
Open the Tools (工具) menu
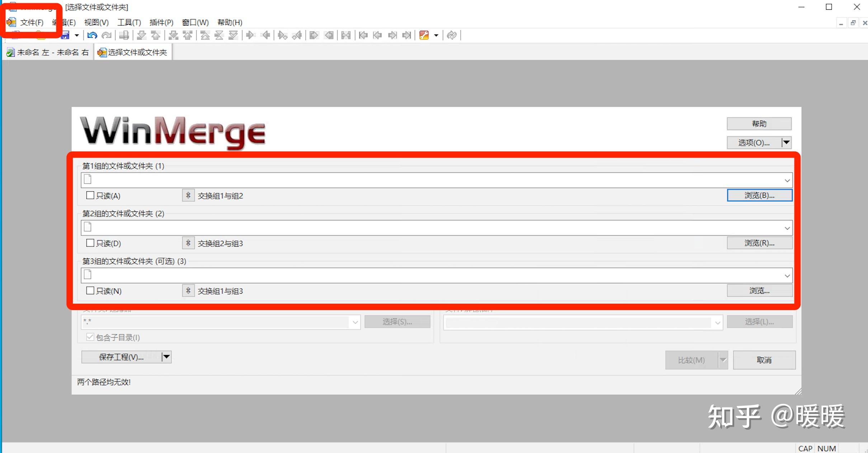[x=129, y=23]
